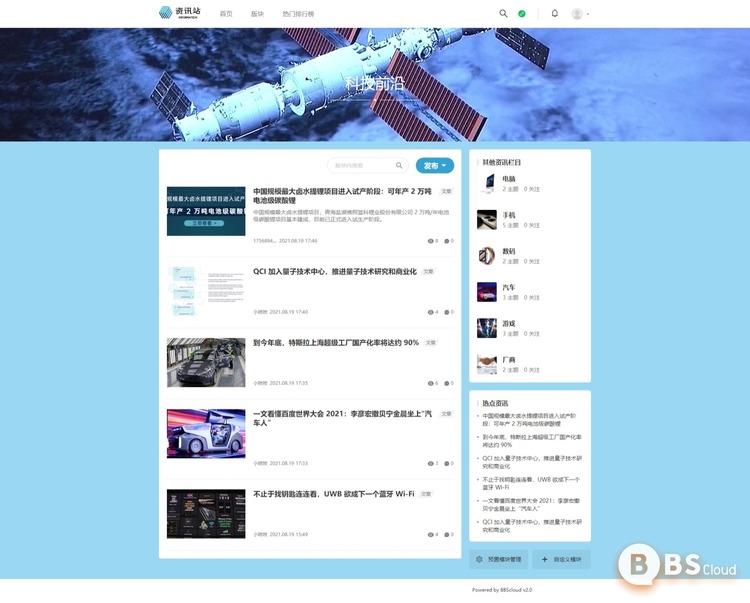The image size is (750, 603).
Task: Open thumbnail of QCI quantum article
Action: (x=206, y=291)
